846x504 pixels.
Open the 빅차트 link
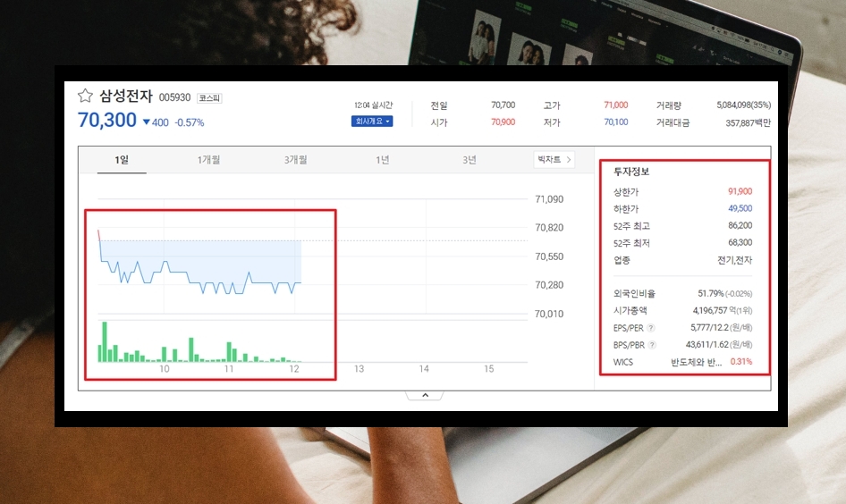coord(554,160)
